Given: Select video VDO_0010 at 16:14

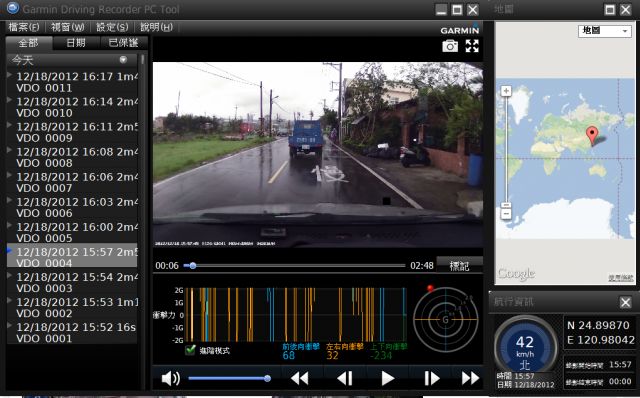Looking at the screenshot, I should point(72,107).
